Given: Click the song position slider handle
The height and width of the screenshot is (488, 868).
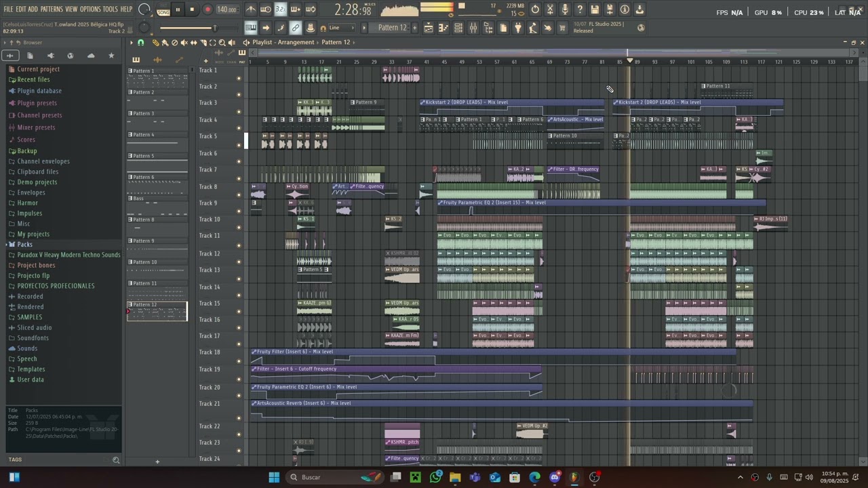Looking at the screenshot, I should coord(215,28).
